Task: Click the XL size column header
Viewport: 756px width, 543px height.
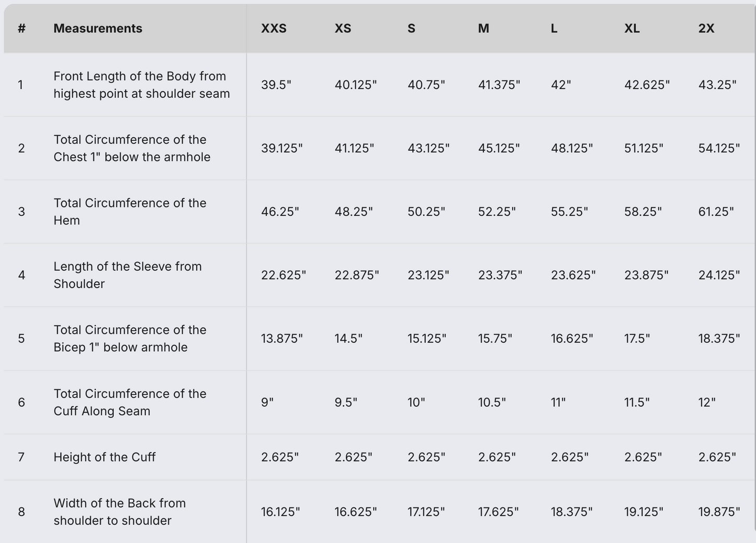Action: click(631, 28)
